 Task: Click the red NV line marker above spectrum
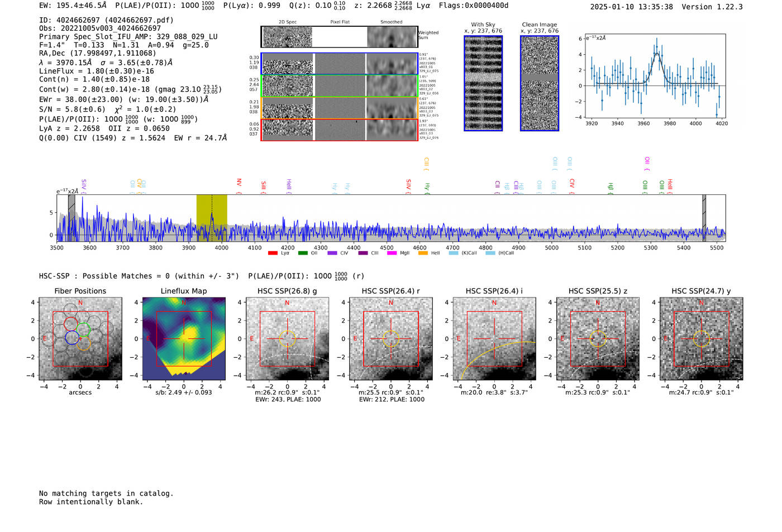(x=239, y=185)
